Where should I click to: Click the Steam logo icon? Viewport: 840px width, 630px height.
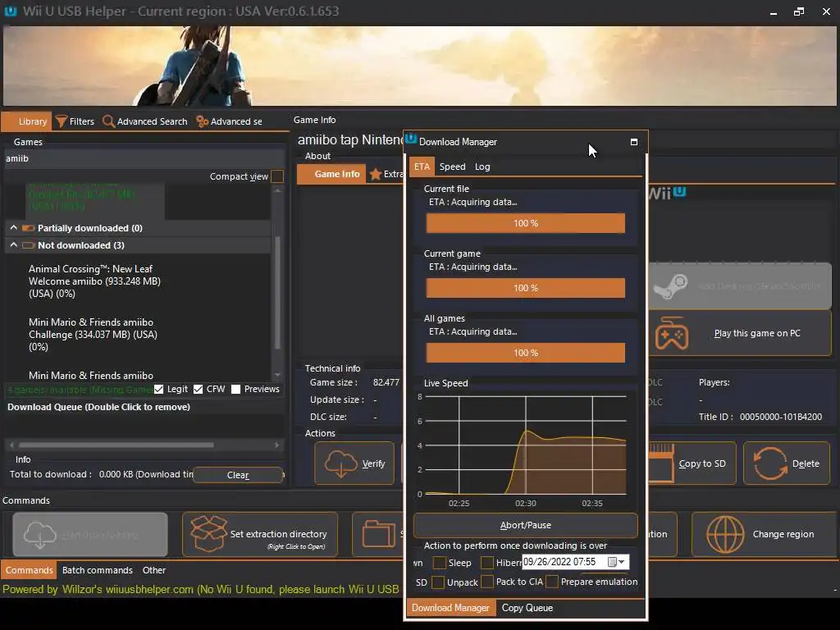[x=670, y=285]
